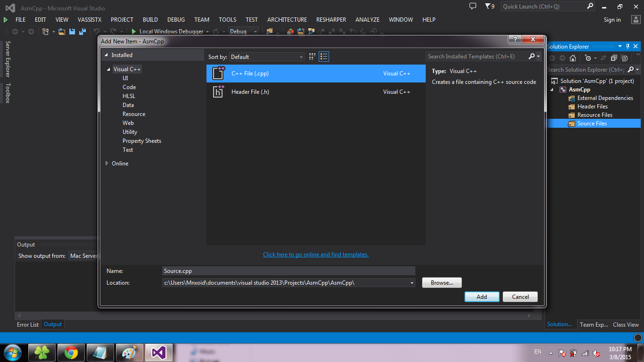Open the feedback speech bubble icon
The image size is (644, 362).
pos(473,6)
